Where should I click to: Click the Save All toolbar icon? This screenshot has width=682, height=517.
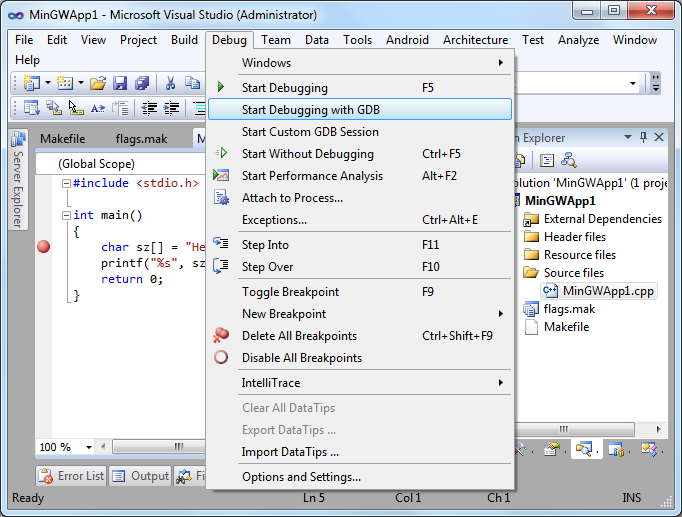click(142, 83)
